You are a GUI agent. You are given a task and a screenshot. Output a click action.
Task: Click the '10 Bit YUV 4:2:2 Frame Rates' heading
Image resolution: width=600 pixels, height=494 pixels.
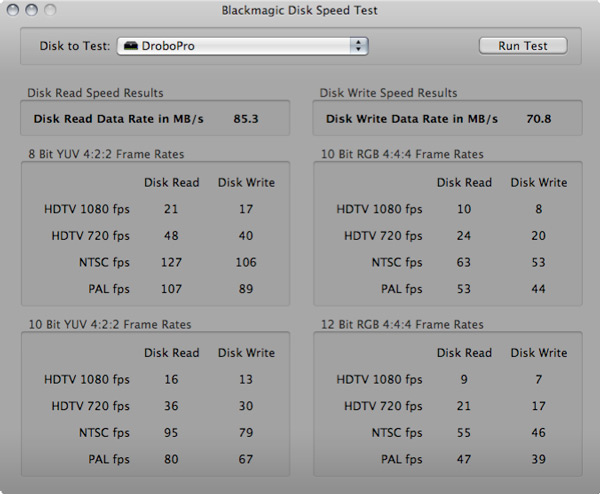[110, 324]
